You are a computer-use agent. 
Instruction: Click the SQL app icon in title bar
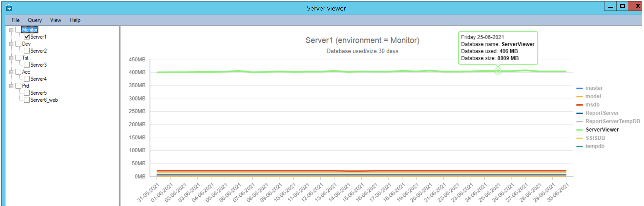point(9,8)
